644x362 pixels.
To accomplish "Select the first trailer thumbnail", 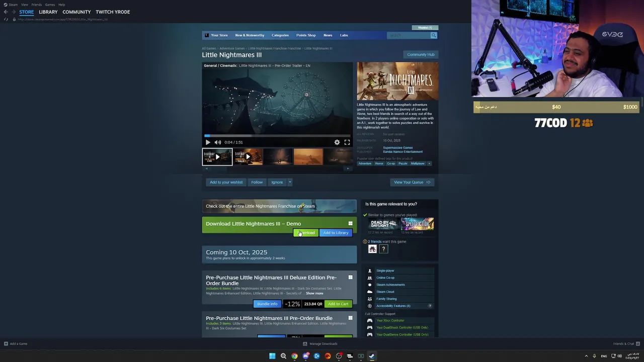I will click(x=217, y=157).
